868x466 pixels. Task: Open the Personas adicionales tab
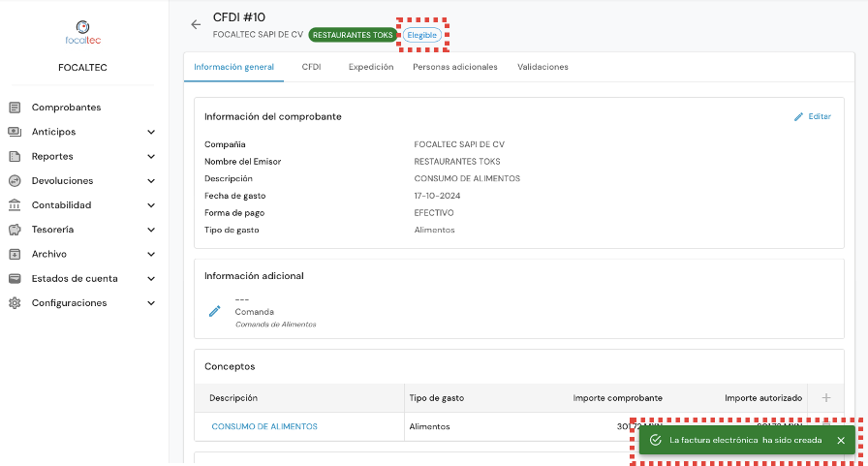point(455,67)
